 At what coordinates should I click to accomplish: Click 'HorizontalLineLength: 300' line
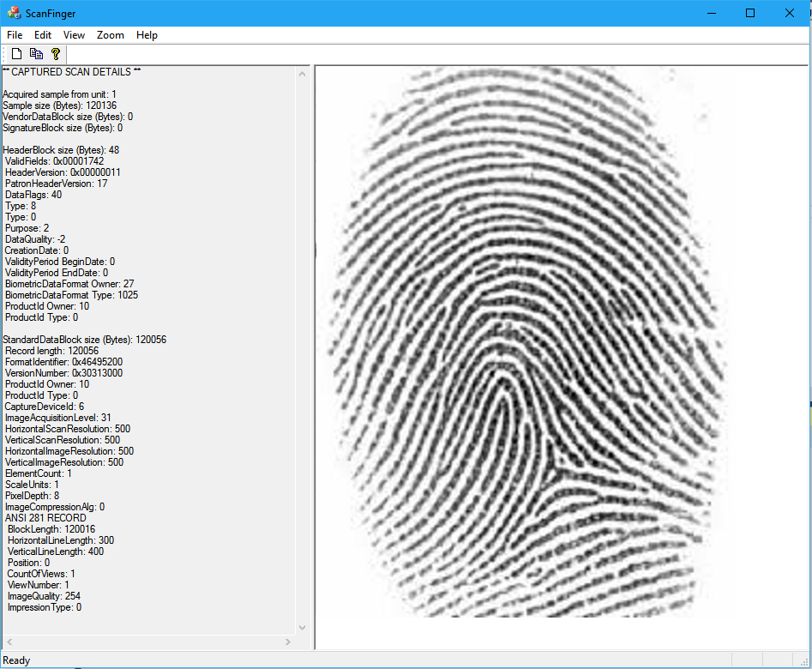pyautogui.click(x=61, y=540)
